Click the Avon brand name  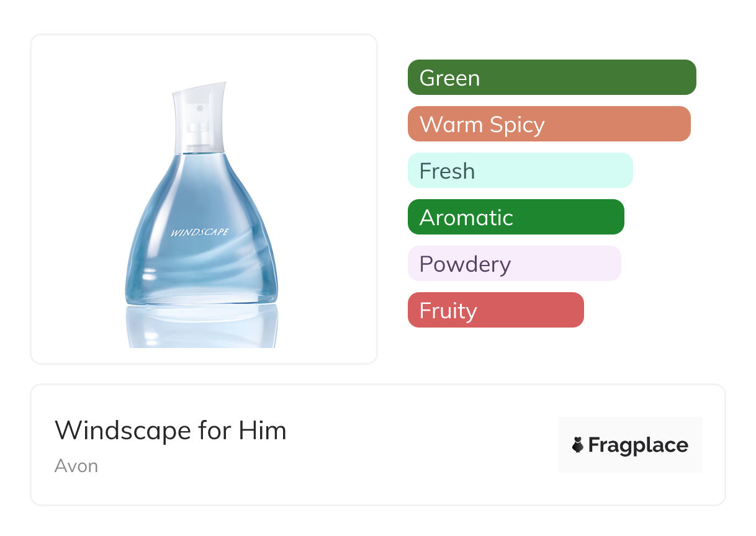(76, 466)
